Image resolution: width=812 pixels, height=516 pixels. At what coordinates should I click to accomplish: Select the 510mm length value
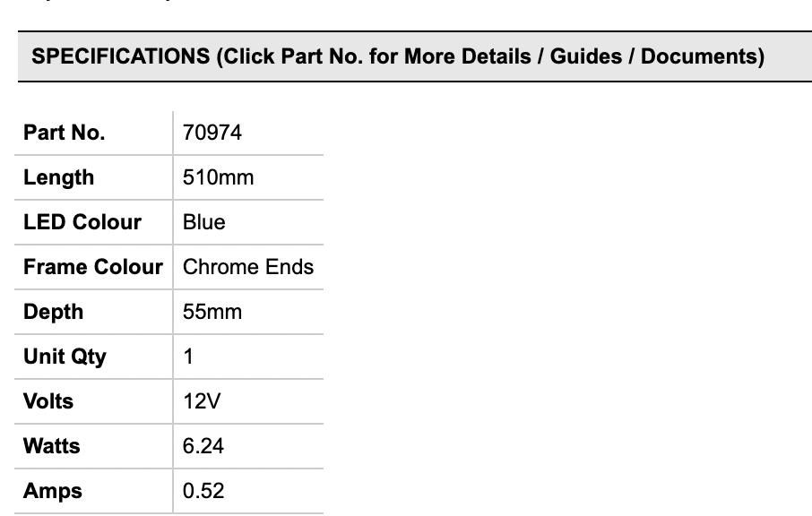[218, 177]
